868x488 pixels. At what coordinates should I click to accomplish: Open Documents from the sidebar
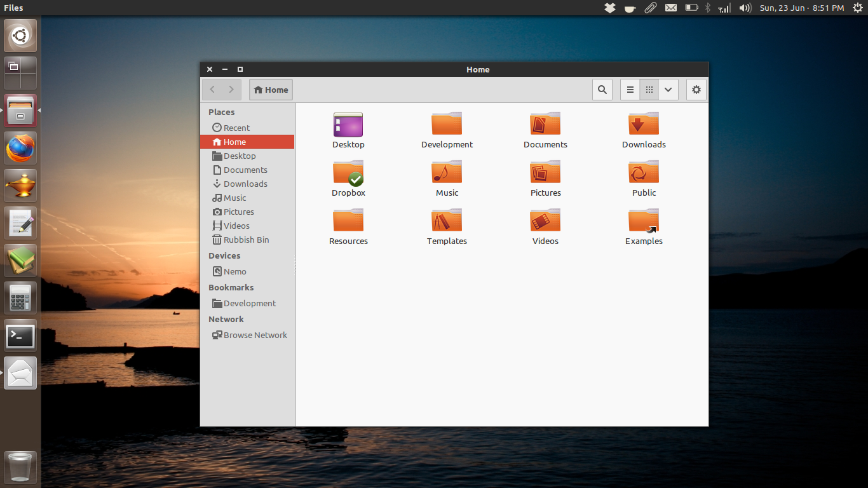coord(247,170)
